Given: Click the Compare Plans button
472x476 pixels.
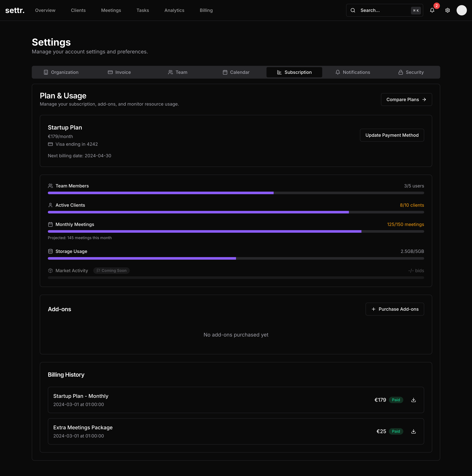Looking at the screenshot, I should (x=406, y=100).
